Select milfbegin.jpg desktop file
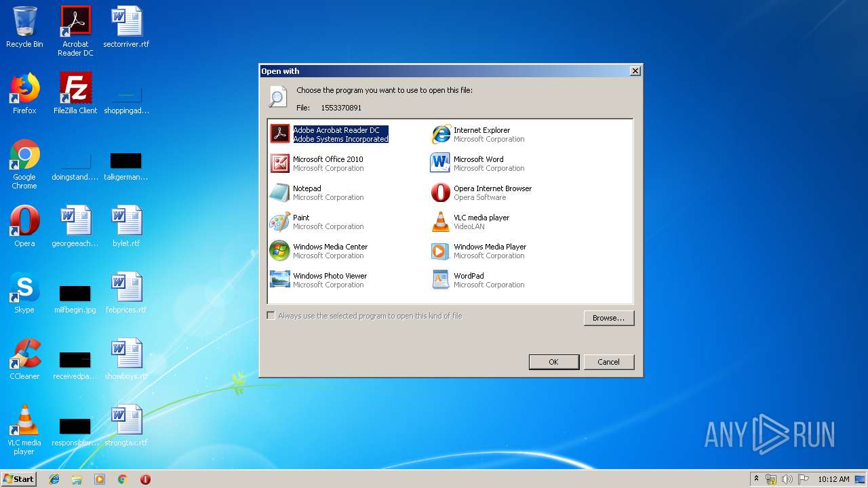 coord(75,298)
